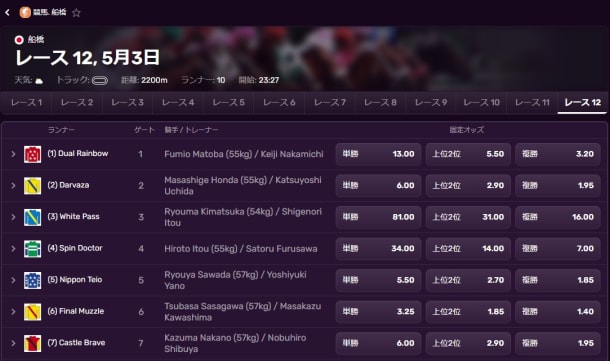
Task: Go to the レース 7 tab
Action: pyautogui.click(x=330, y=103)
